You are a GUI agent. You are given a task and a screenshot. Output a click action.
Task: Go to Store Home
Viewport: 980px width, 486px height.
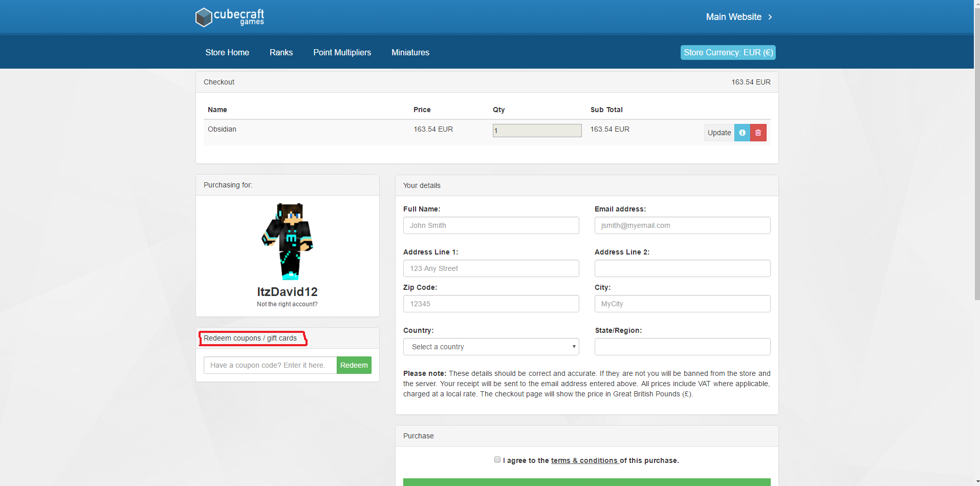tap(227, 52)
